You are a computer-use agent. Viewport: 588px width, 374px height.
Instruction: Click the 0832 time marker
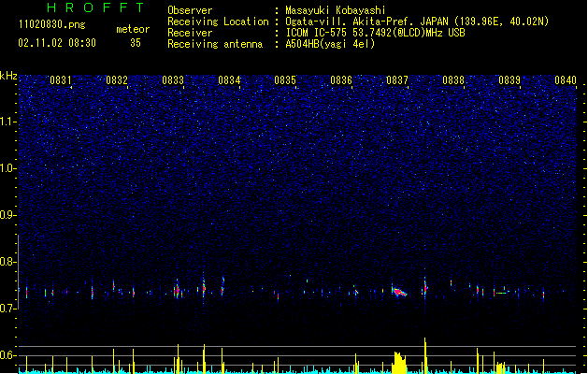(x=117, y=80)
